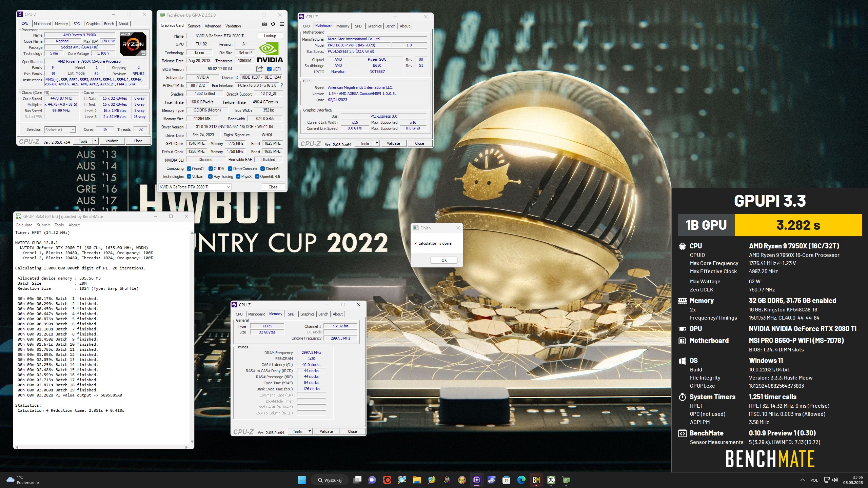Toggle the DirectCompute checkbox

230,169
